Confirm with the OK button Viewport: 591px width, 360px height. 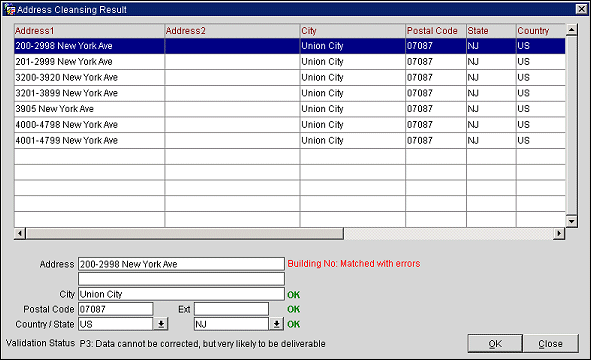click(x=495, y=343)
